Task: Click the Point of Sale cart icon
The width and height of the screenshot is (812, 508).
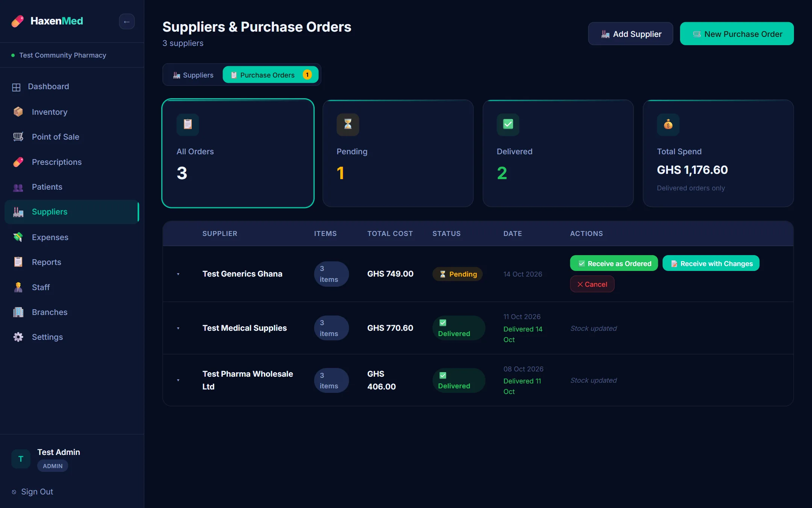Action: click(x=18, y=137)
